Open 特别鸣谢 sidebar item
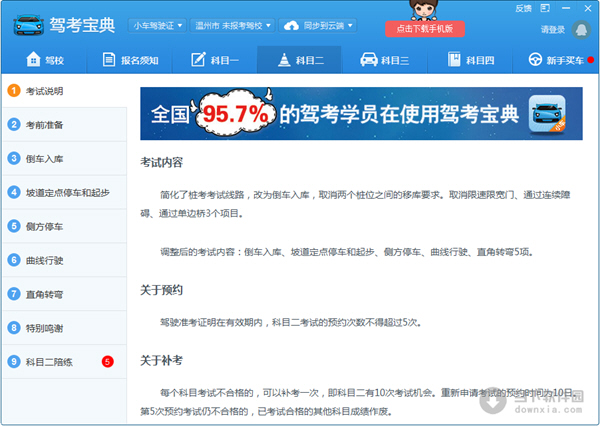Screen dimensions: 600x426 [x=65, y=328]
